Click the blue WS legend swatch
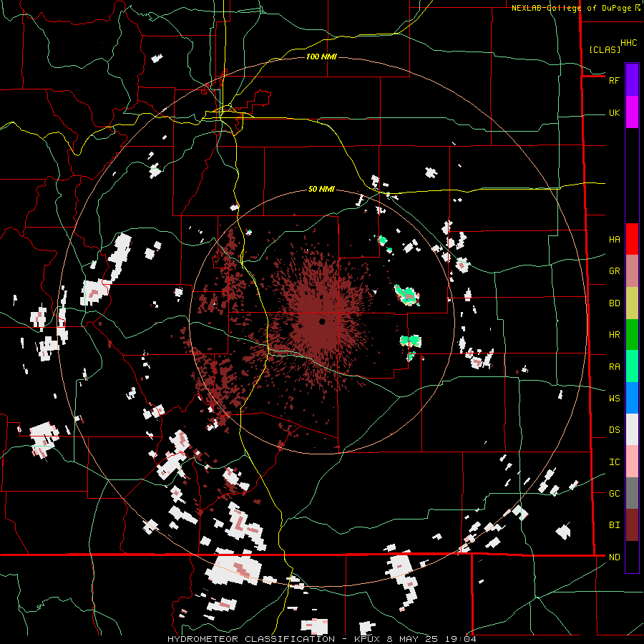644x644 pixels. click(x=632, y=398)
